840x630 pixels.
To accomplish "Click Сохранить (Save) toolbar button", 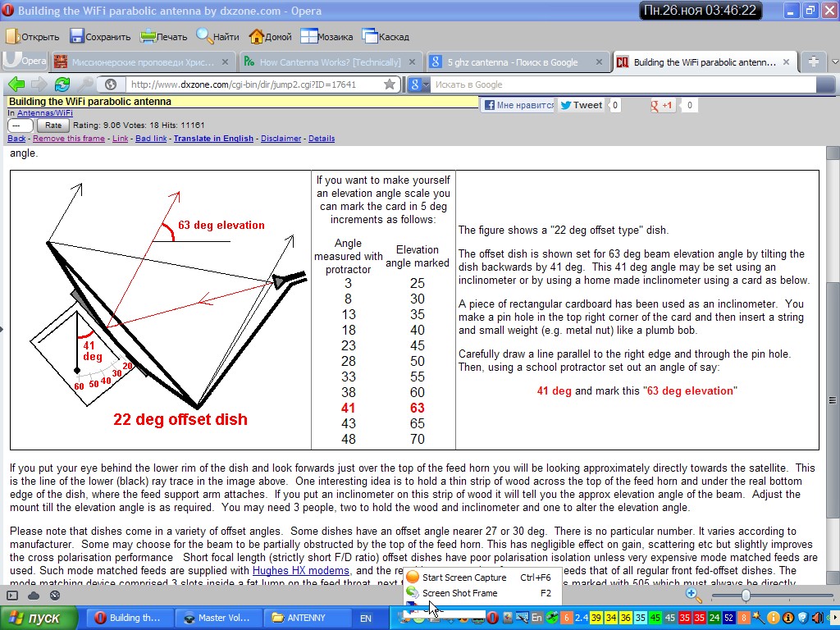I will pos(101,36).
